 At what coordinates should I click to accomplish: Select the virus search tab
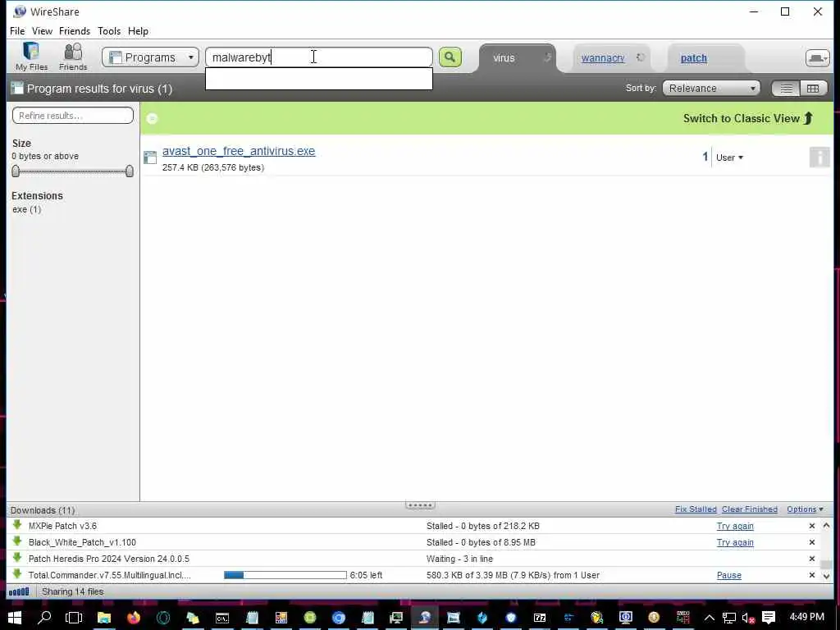point(504,58)
